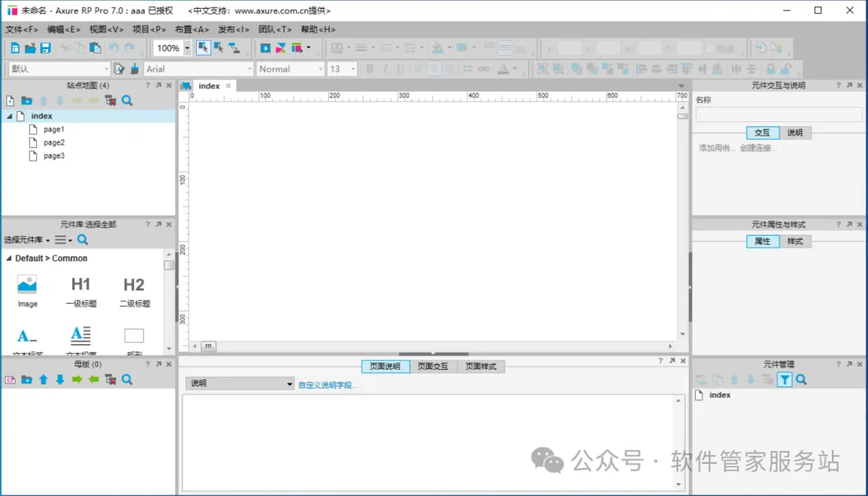The height and width of the screenshot is (496, 868).
Task: Open the 发布<I> menu
Action: click(234, 29)
